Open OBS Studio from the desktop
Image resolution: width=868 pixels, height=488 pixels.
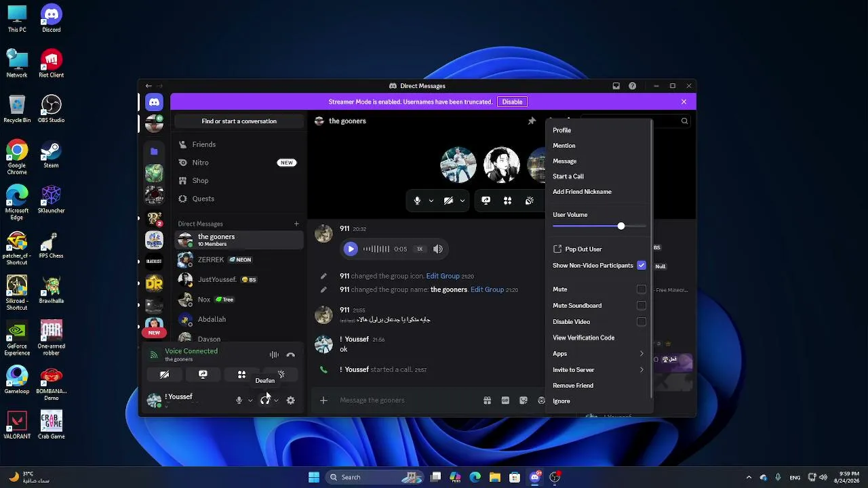point(51,108)
